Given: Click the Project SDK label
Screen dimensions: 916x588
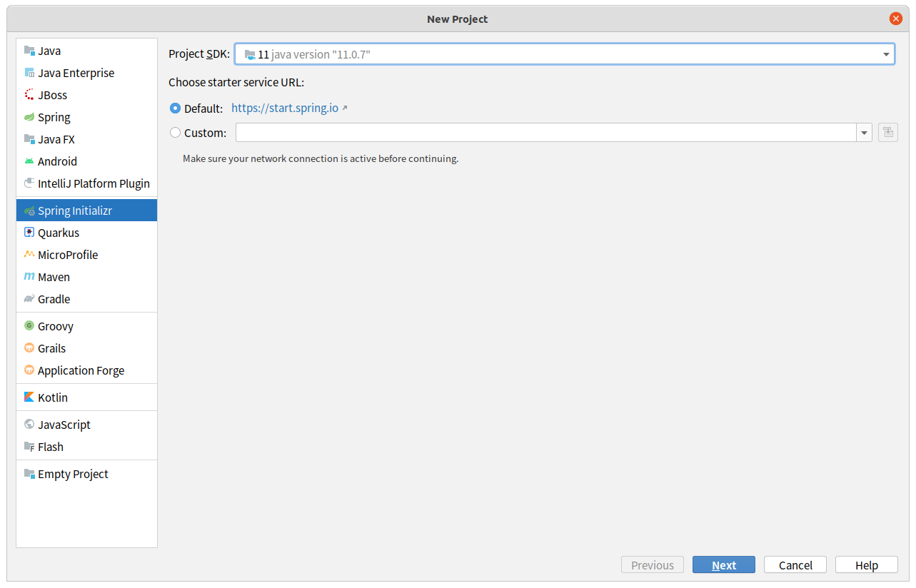Looking at the screenshot, I should [199, 54].
